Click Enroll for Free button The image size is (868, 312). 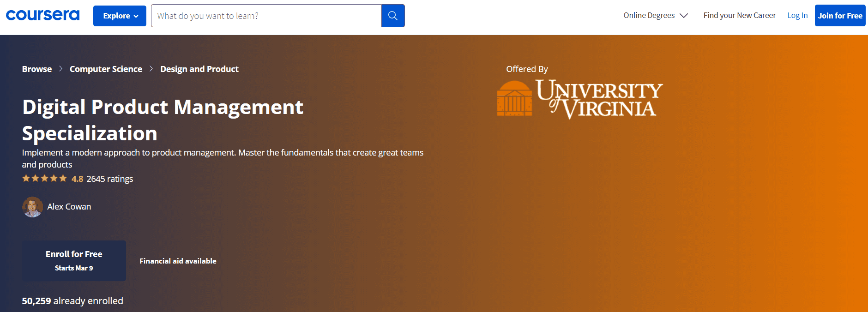tap(74, 261)
